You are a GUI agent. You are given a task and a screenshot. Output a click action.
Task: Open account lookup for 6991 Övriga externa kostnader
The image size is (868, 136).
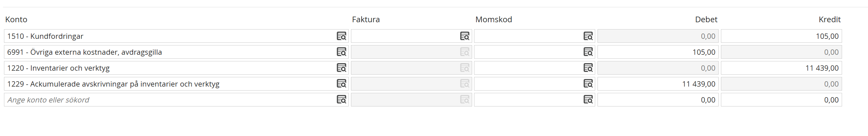coord(341,52)
